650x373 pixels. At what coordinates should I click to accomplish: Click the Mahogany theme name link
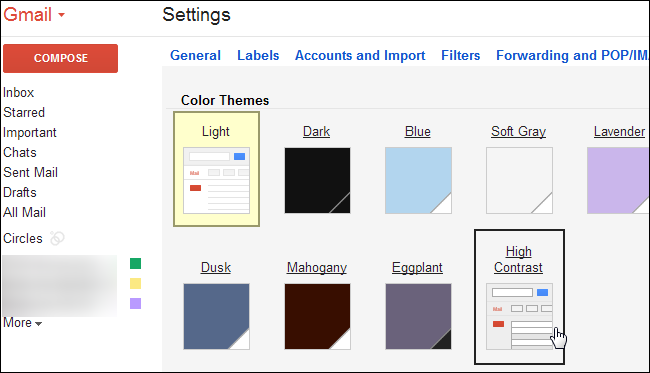317,268
